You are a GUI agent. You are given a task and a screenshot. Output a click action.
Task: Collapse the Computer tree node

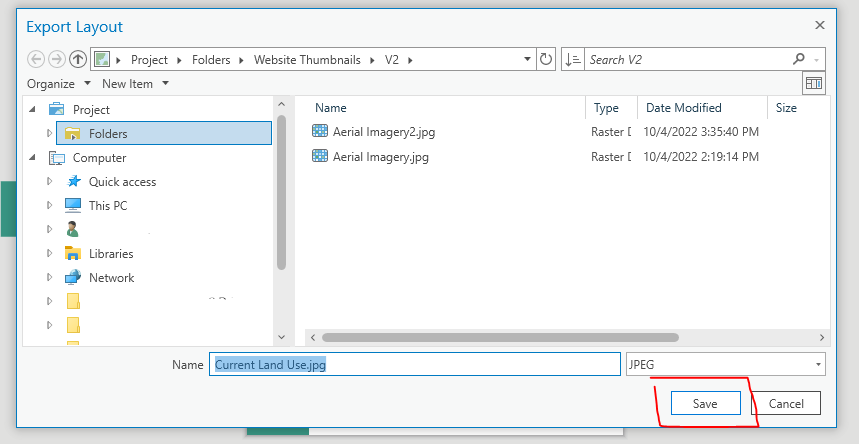(33, 158)
